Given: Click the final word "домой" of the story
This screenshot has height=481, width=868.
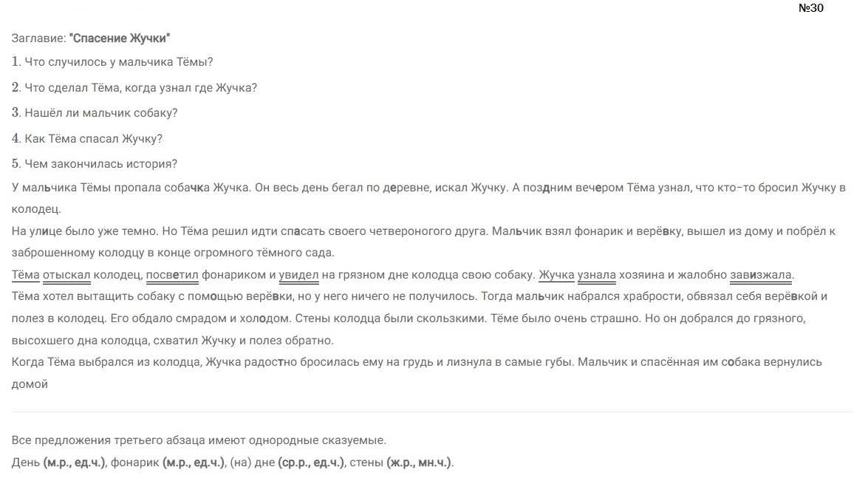Looking at the screenshot, I should click(30, 384).
